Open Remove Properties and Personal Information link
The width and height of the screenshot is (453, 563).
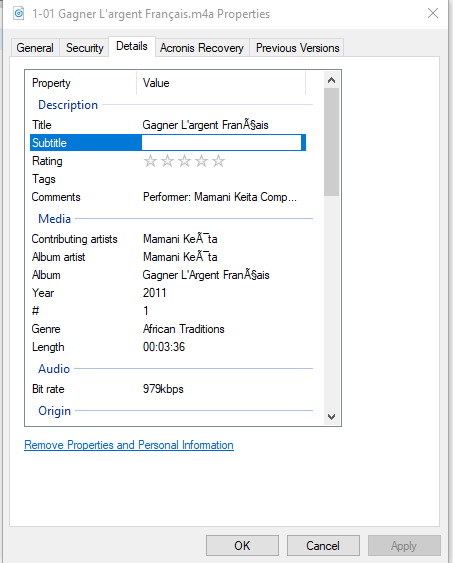[129, 445]
